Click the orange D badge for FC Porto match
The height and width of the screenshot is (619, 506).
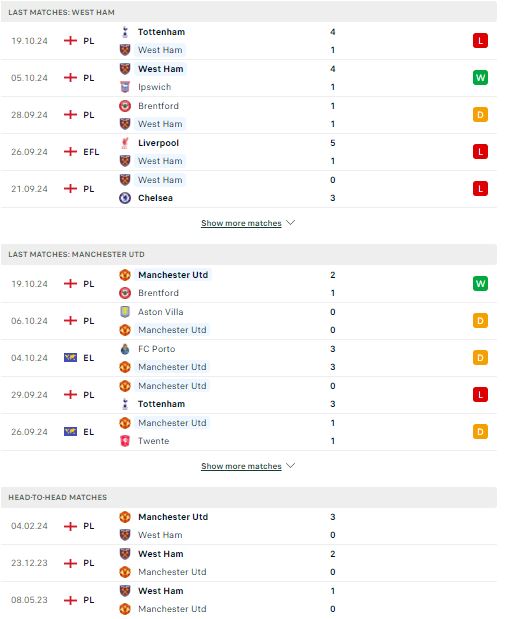click(480, 358)
